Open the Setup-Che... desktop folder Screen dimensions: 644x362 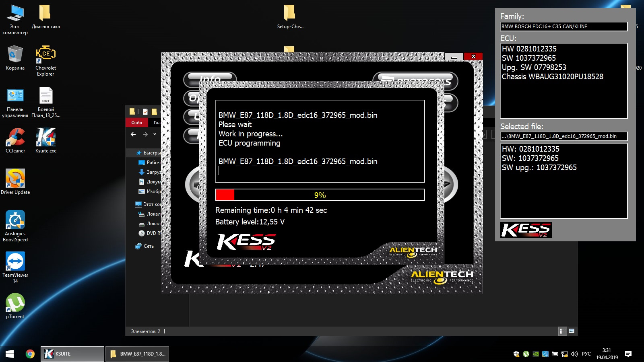tap(290, 17)
